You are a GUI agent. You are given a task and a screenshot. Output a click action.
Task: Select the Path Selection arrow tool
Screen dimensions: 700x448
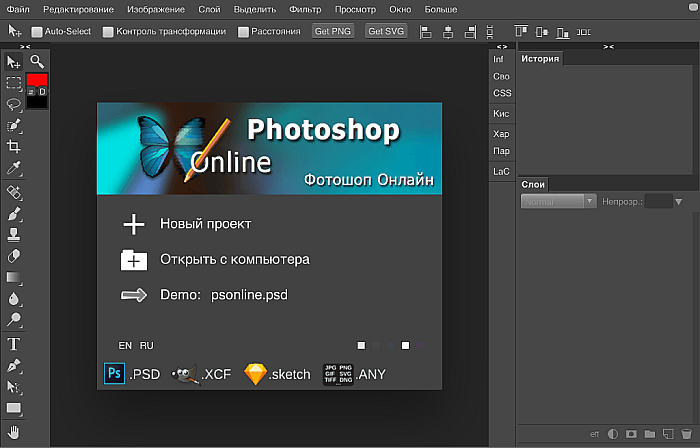click(x=13, y=387)
